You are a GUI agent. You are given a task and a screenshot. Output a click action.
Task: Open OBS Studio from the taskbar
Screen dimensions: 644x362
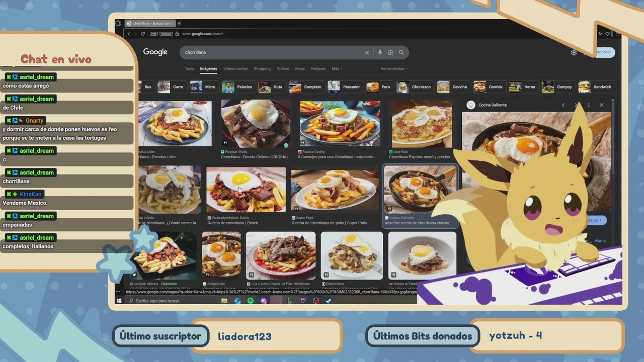316,301
